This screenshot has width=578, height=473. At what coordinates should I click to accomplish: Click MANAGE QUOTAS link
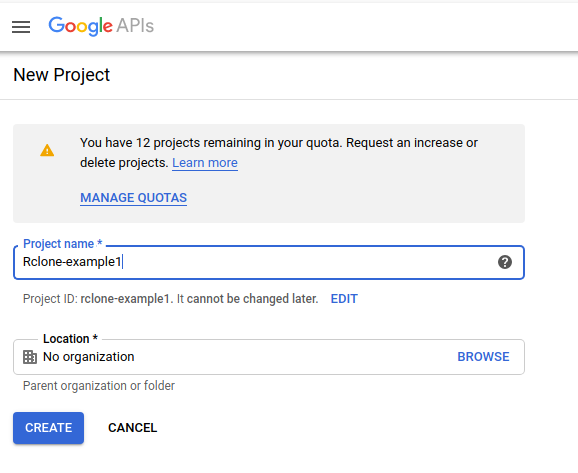(x=133, y=198)
